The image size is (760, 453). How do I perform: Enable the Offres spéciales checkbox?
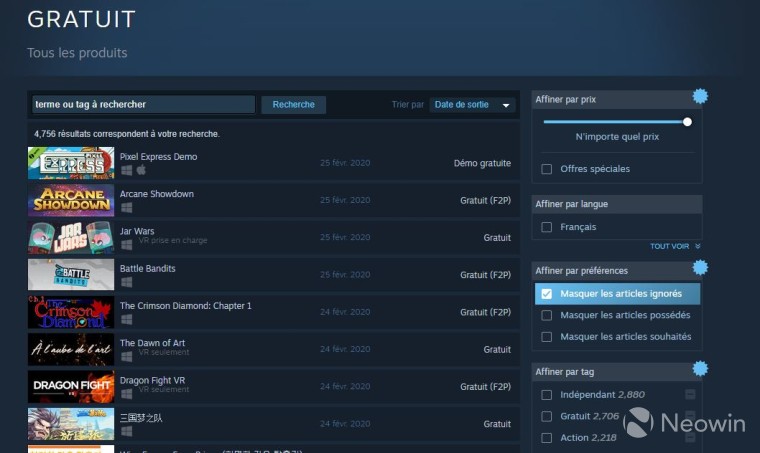[x=546, y=169]
